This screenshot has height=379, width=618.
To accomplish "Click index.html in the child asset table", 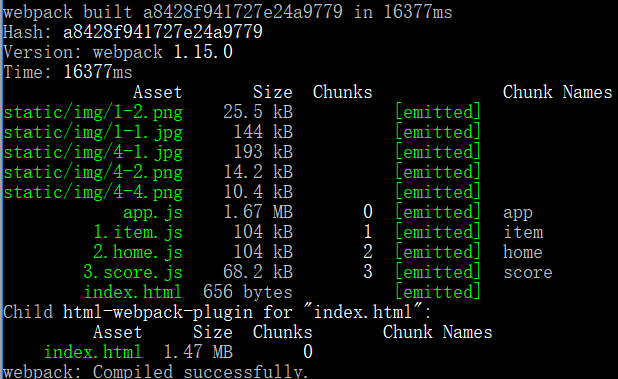I will pos(93,352).
